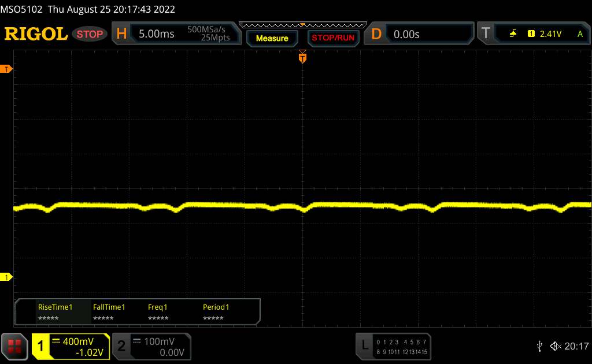Click the trigger mode A indicator
This screenshot has width=592, height=364.
pos(580,34)
